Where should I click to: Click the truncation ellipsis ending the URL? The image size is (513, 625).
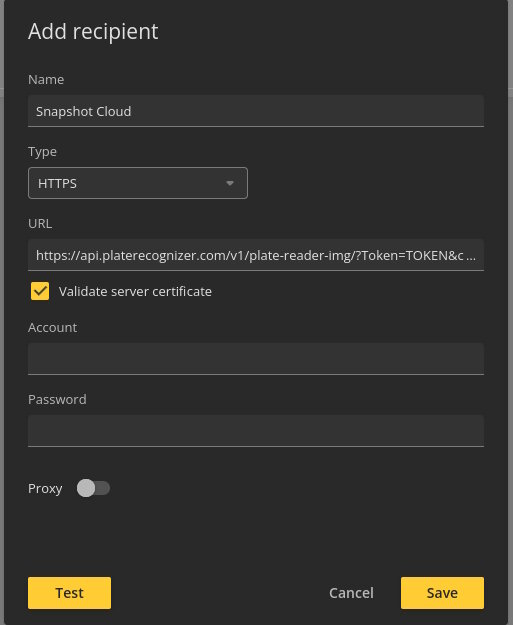point(471,258)
